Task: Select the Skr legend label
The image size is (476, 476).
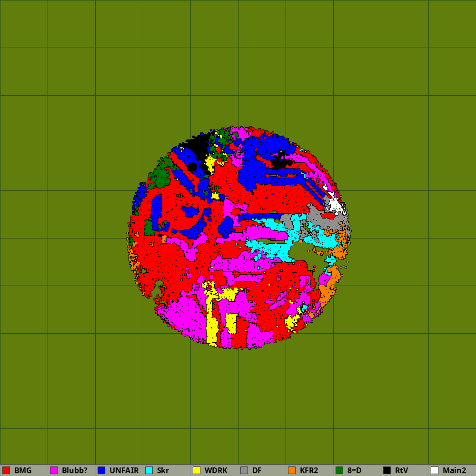Action: coord(163,470)
